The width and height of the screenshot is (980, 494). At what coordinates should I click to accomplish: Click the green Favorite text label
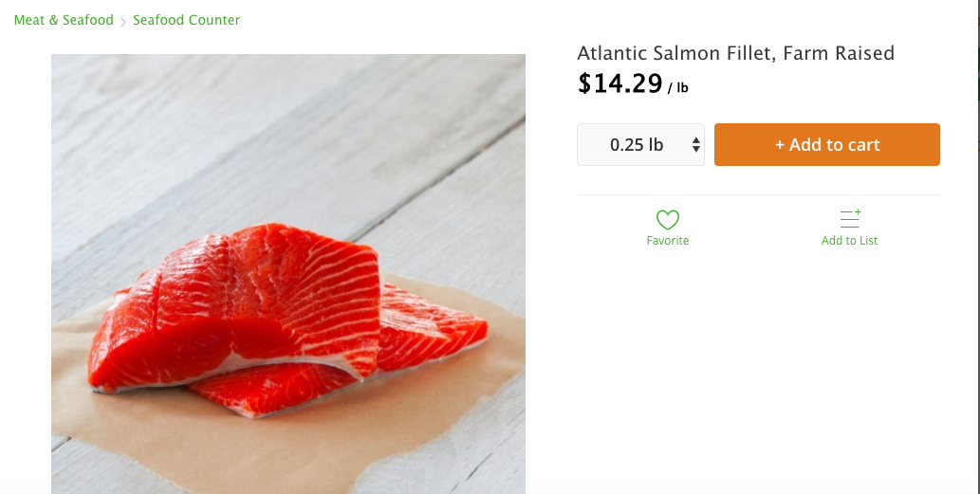[x=668, y=241]
